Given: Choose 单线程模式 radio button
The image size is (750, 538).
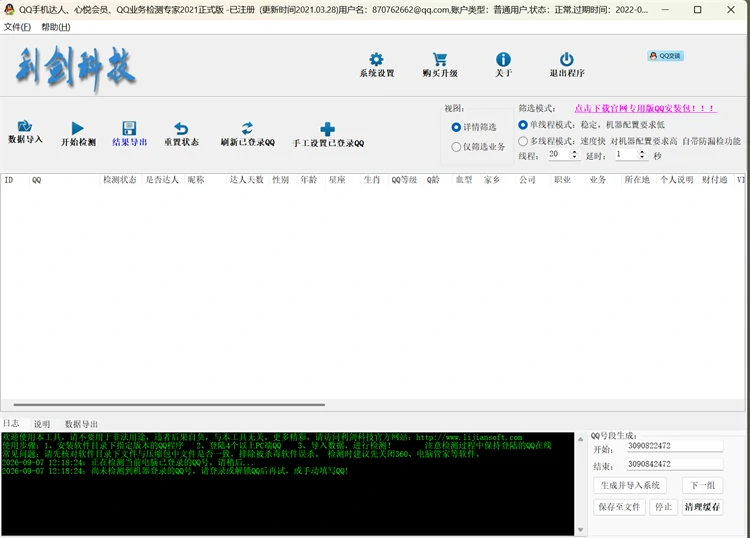Looking at the screenshot, I should [x=523, y=125].
